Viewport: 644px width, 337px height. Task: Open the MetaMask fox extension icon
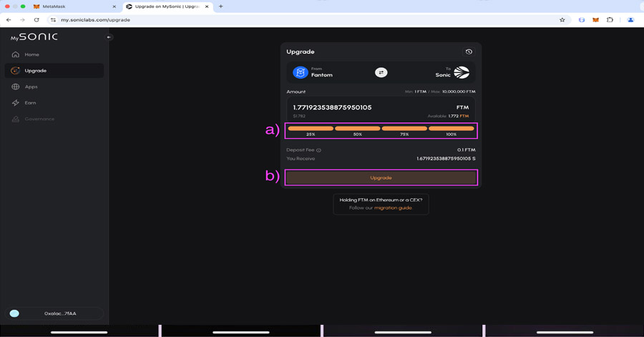pos(595,20)
